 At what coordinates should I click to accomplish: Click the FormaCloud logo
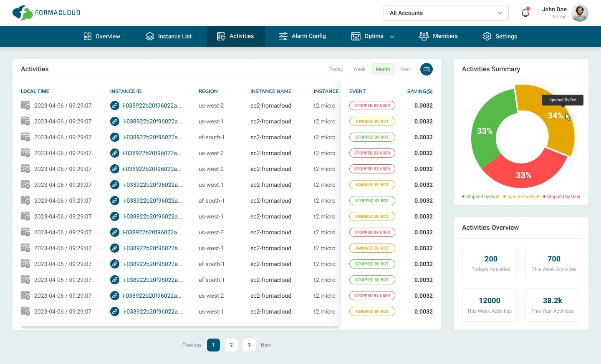[46, 13]
